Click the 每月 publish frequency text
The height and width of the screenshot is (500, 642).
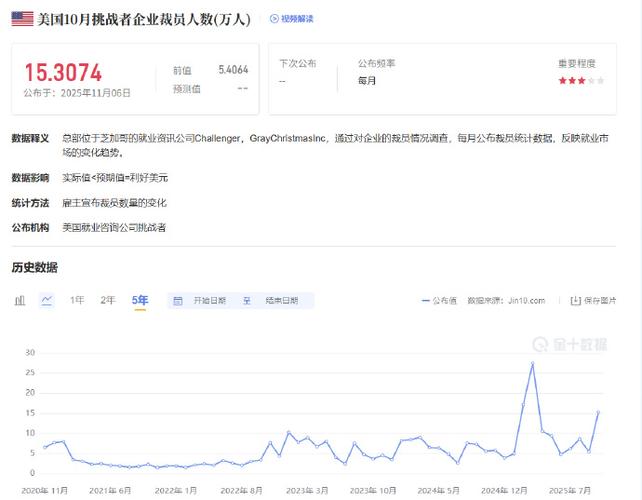click(367, 81)
